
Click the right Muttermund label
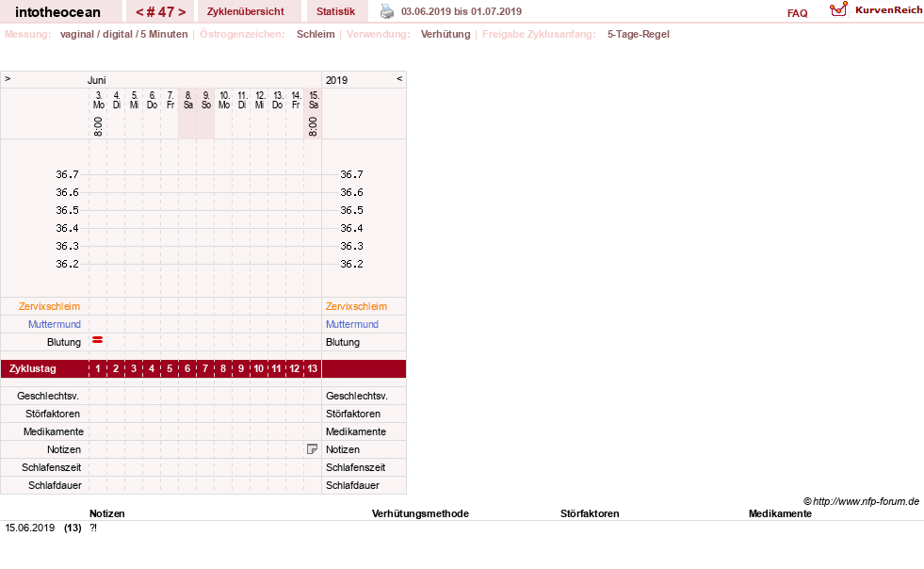pos(352,324)
